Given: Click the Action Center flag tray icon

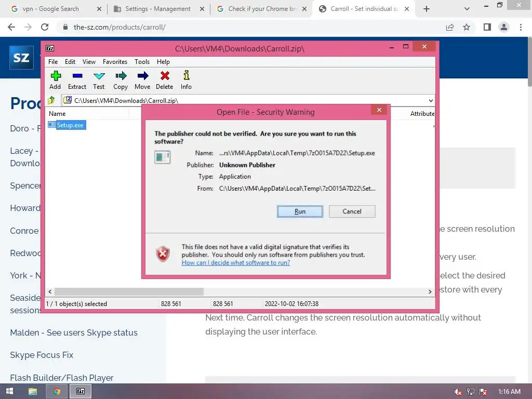Looking at the screenshot, I should 483,392.
